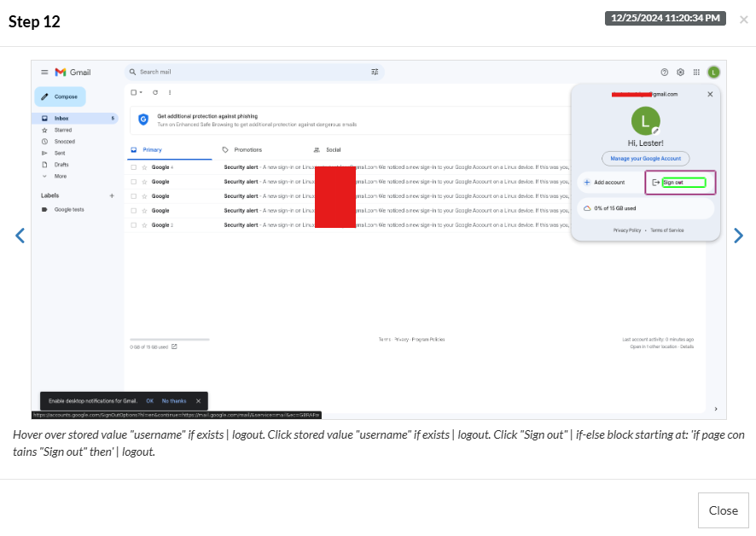
Task: Click inside the Search mail field
Action: (247, 73)
